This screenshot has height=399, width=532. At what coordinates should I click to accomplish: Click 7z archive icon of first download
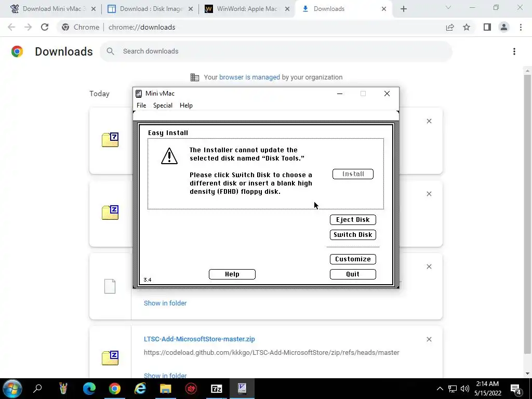tap(110, 140)
